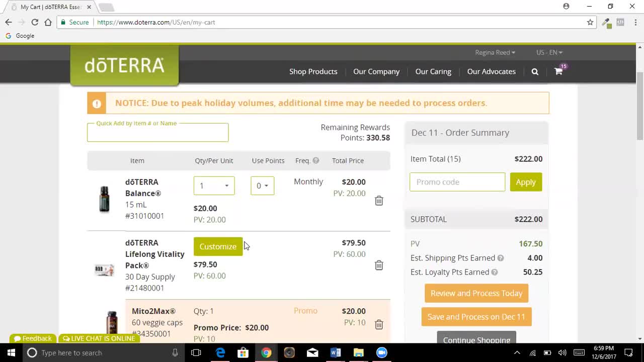The height and width of the screenshot is (362, 644).
Task: Go back with the browser back arrow
Action: (x=9, y=22)
